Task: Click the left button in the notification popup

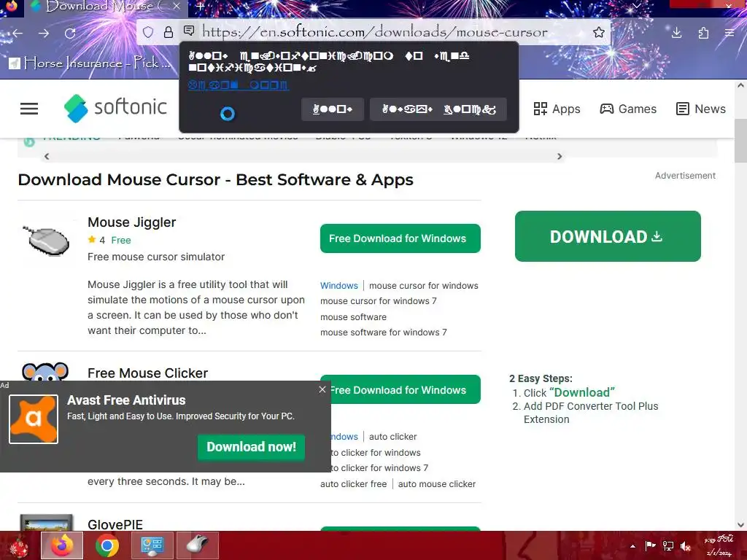Action: (x=333, y=109)
